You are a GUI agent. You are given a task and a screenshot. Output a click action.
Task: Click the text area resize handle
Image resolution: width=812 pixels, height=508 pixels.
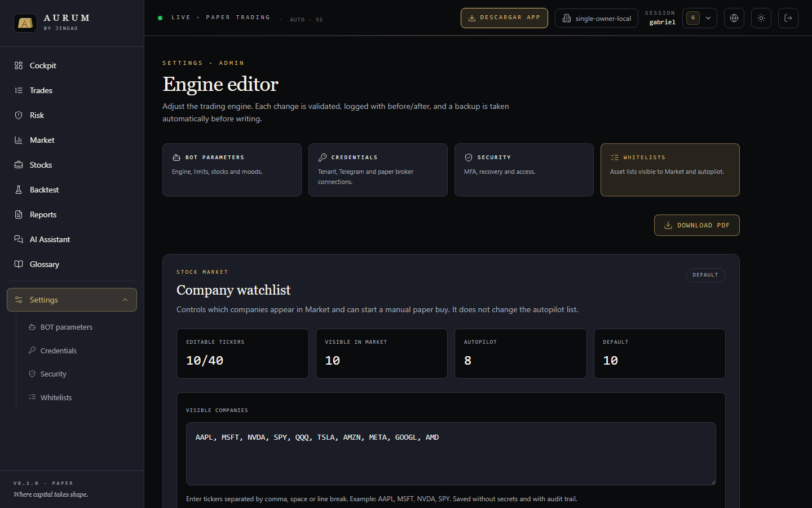[713, 482]
